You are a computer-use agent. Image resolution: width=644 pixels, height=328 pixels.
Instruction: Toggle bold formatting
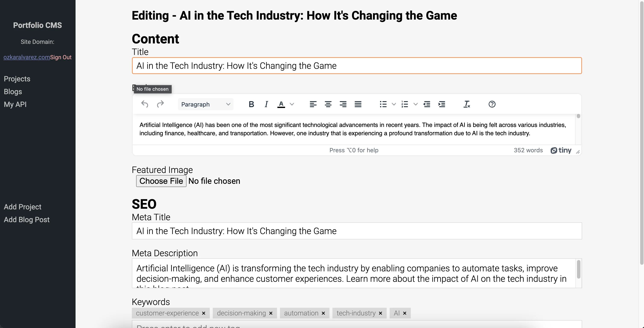[251, 104]
